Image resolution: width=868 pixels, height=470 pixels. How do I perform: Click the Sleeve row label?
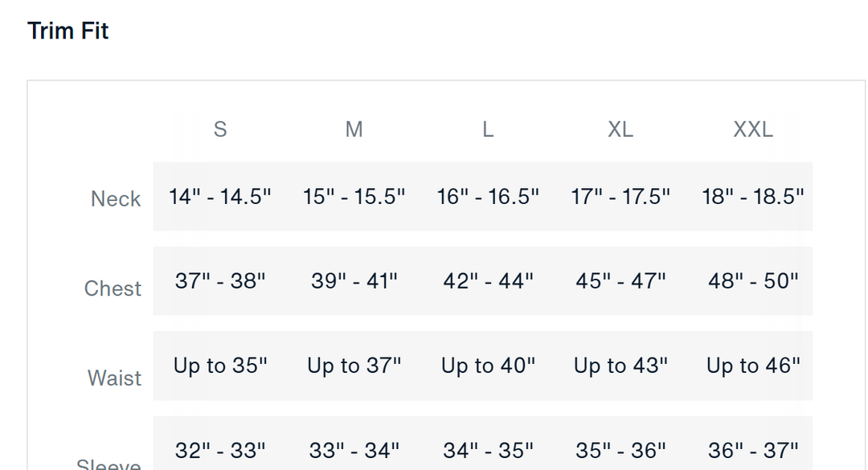pyautogui.click(x=109, y=464)
